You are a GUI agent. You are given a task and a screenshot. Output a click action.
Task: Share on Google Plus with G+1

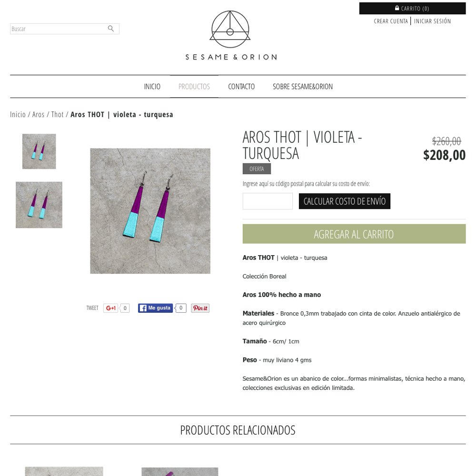(x=110, y=308)
